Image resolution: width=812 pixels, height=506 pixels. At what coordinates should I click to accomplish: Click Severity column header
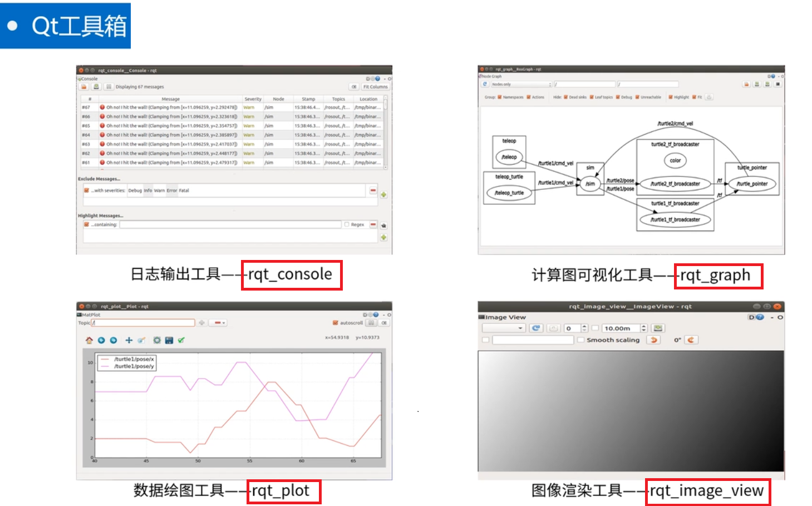point(253,99)
